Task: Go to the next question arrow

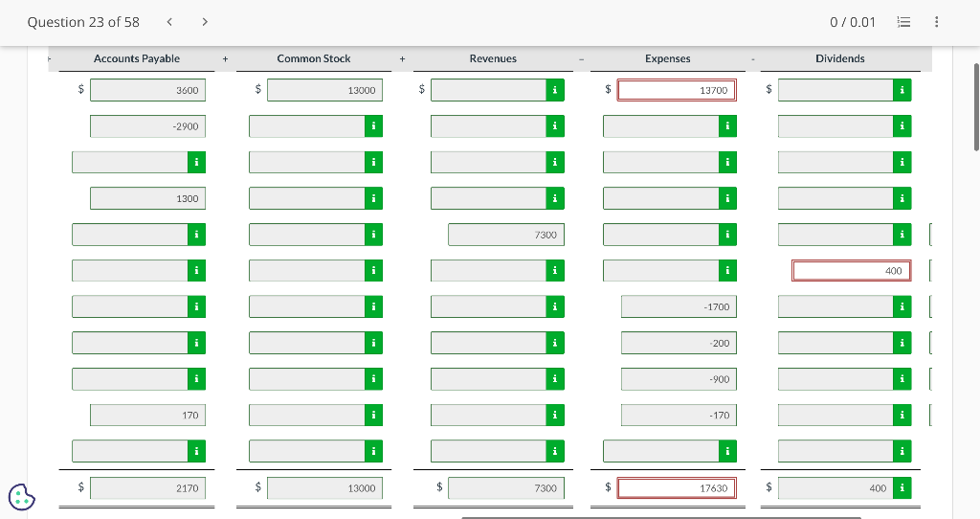Action: (x=205, y=22)
